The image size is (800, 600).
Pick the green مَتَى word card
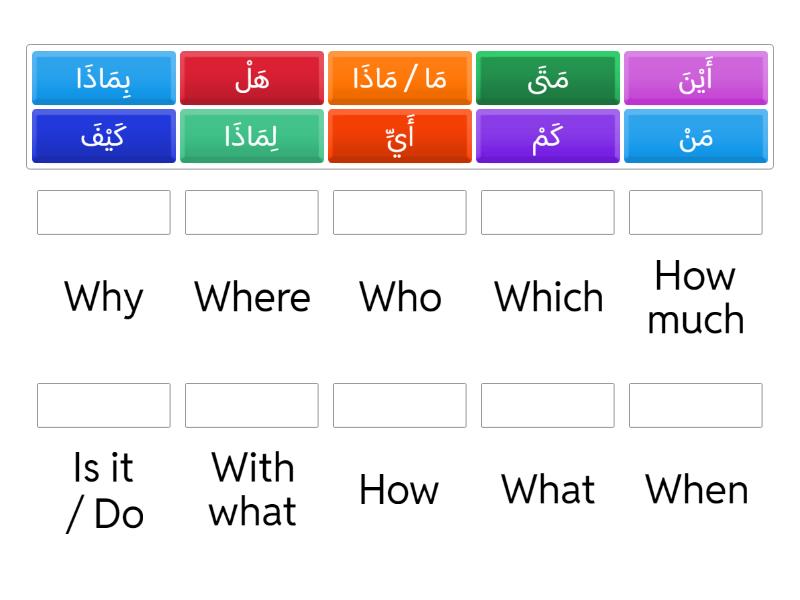tap(548, 79)
